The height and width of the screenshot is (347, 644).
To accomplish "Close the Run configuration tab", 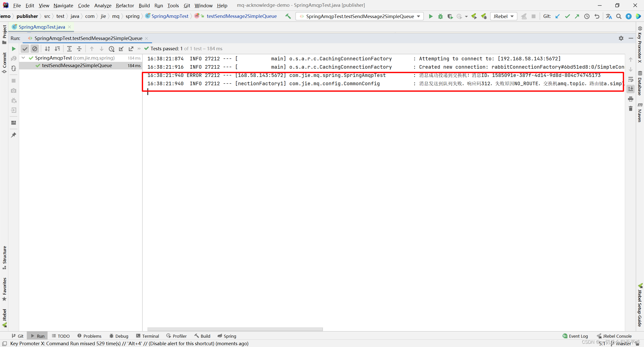I will (x=146, y=38).
